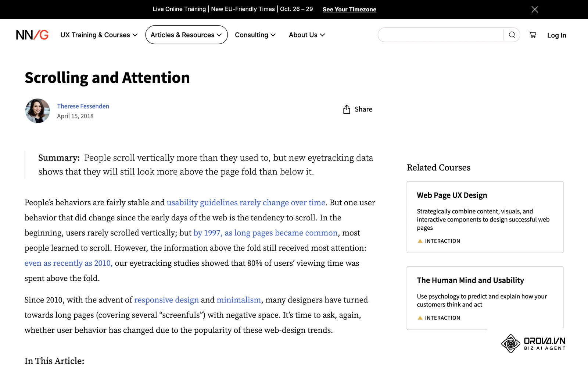Expand the Consulting menu
This screenshot has height=368, width=588.
[255, 35]
